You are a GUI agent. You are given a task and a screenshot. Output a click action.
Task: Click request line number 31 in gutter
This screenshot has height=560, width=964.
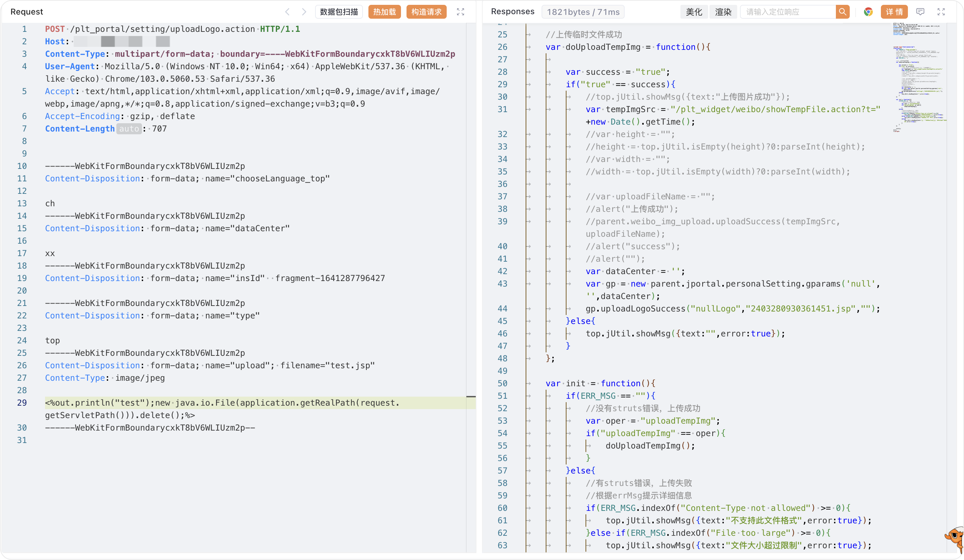22,440
